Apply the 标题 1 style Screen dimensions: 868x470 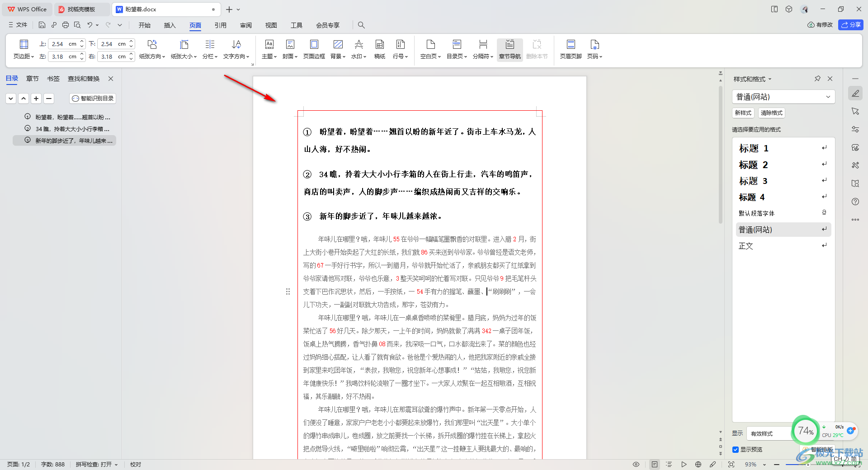(x=783, y=148)
